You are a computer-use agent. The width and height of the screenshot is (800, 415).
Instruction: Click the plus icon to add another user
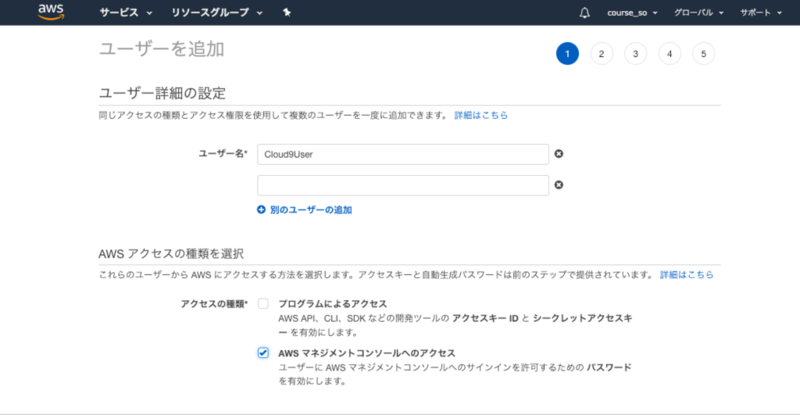click(x=261, y=210)
